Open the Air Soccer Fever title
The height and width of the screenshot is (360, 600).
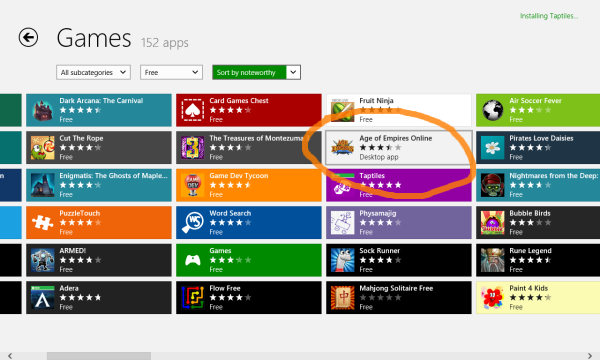pyautogui.click(x=535, y=101)
